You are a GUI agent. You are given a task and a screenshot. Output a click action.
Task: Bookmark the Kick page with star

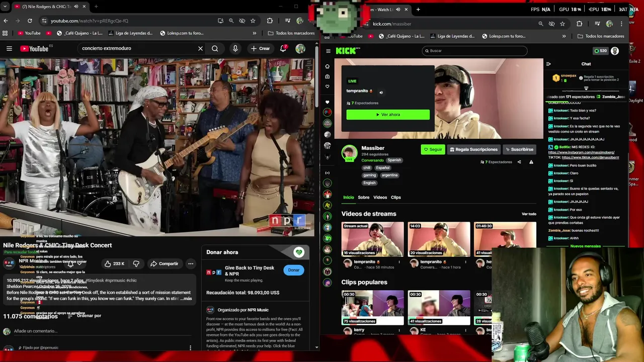click(x=562, y=24)
